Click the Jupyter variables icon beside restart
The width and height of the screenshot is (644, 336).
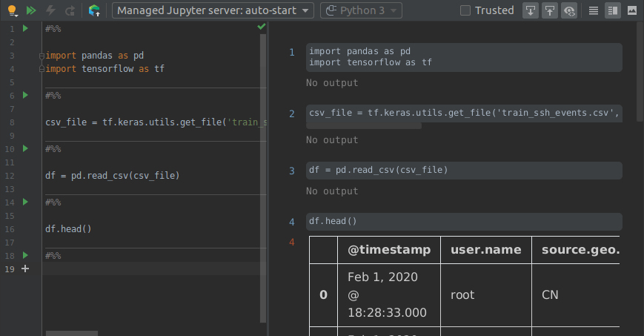[x=94, y=10]
